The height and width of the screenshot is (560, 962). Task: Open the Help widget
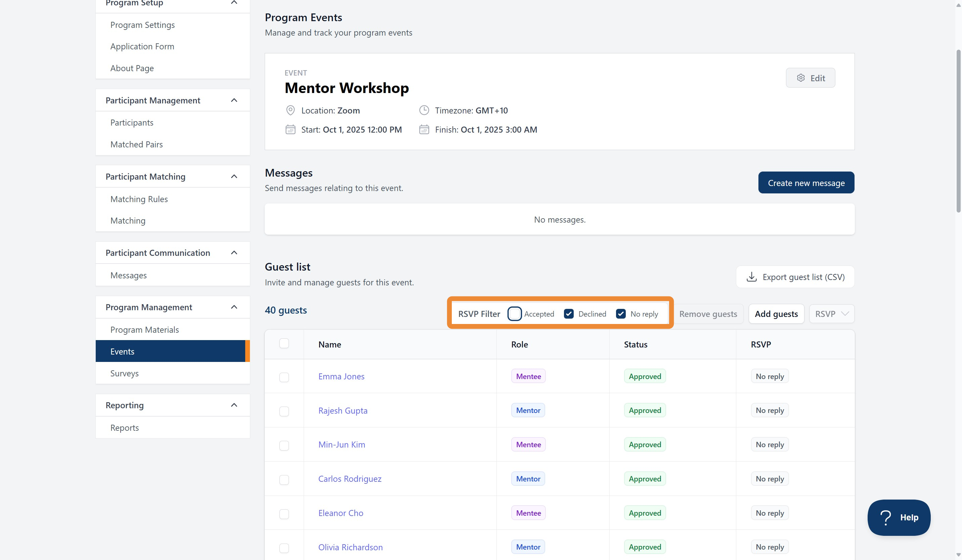pyautogui.click(x=899, y=517)
